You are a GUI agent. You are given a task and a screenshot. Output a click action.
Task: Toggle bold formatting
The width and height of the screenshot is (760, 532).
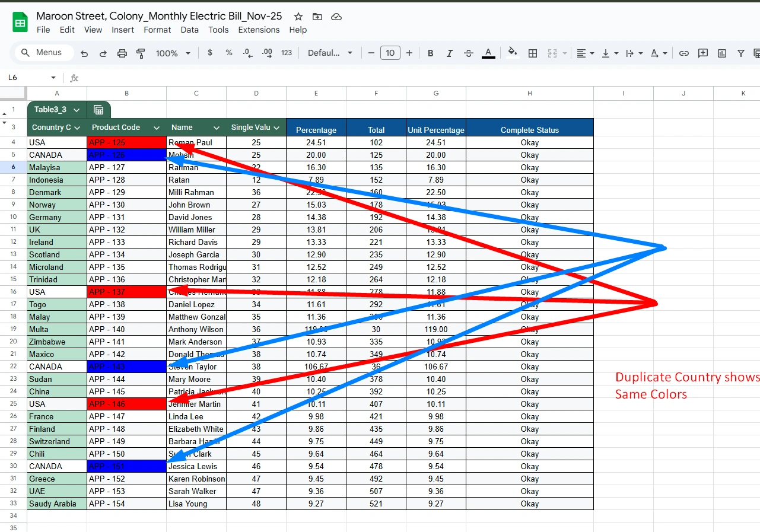pyautogui.click(x=431, y=53)
